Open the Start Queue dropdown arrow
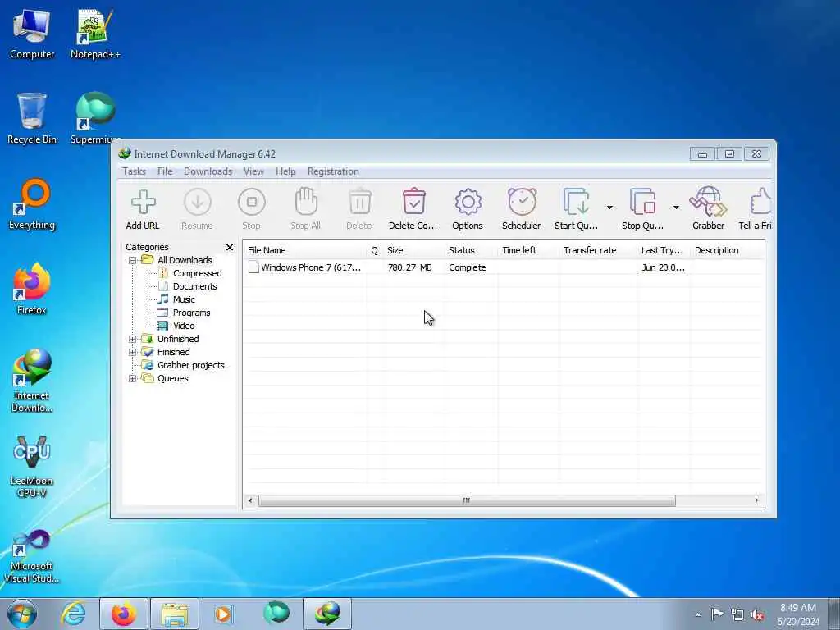 [609, 208]
